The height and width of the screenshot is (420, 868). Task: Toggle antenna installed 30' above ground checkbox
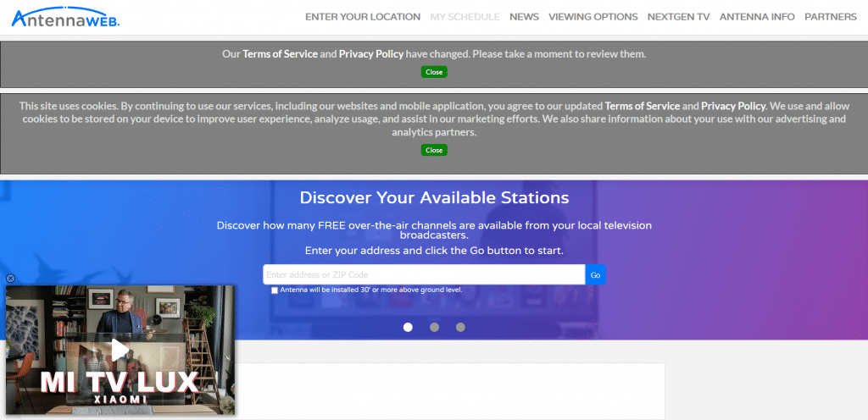(275, 290)
